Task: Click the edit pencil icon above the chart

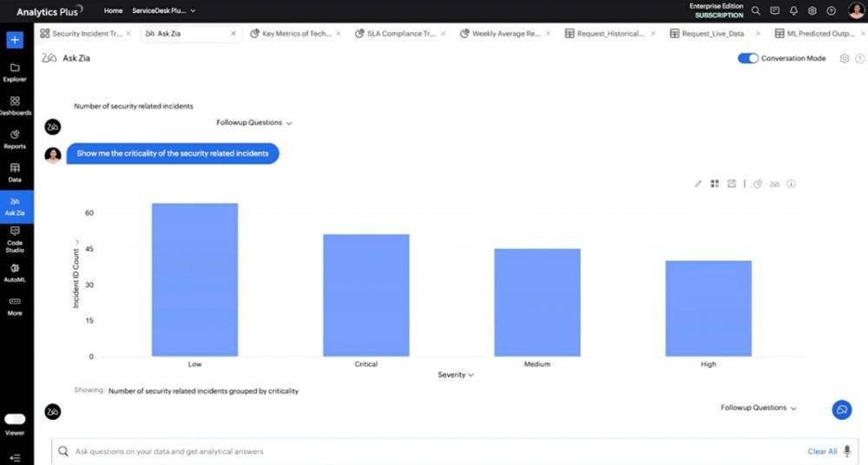Action: pyautogui.click(x=698, y=184)
